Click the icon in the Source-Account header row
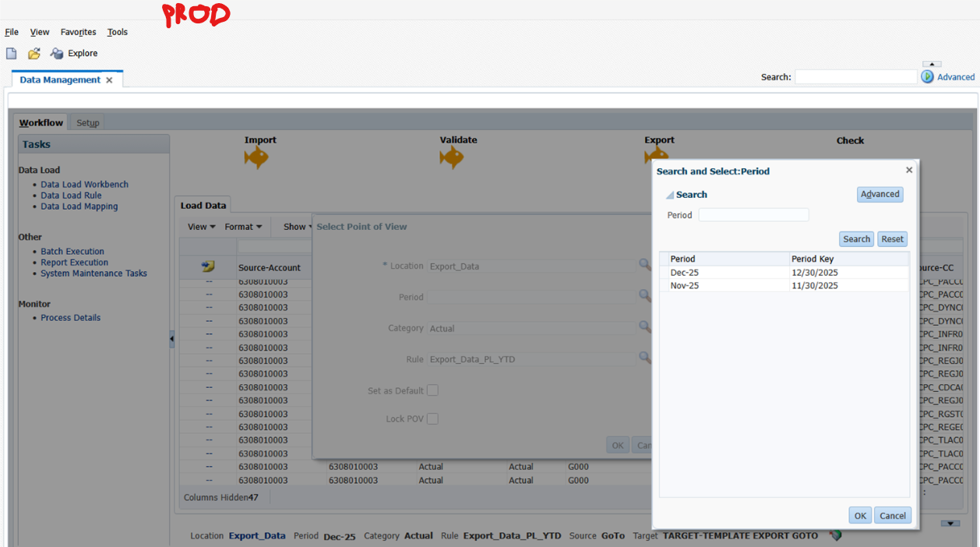The image size is (980, 547). tap(208, 266)
